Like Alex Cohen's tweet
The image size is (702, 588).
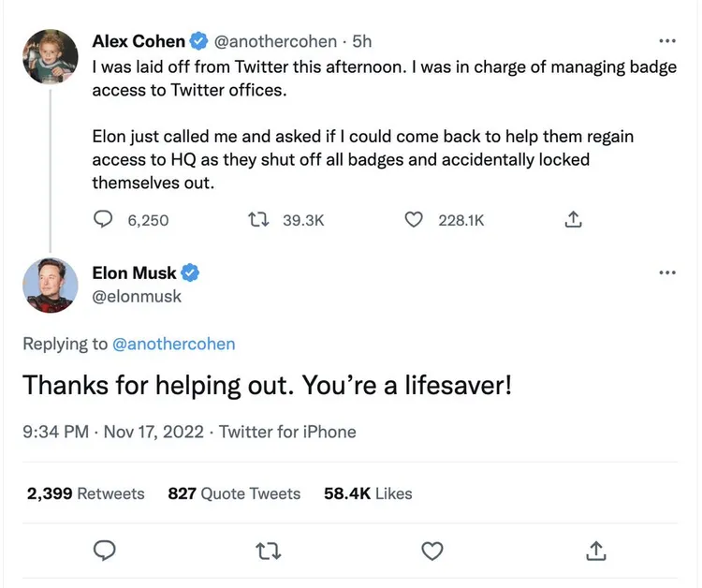point(415,219)
